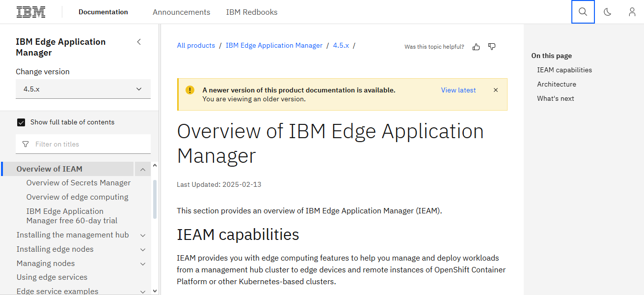Navigate to All products via breadcrumb
This screenshot has width=644, height=295.
pyautogui.click(x=196, y=45)
